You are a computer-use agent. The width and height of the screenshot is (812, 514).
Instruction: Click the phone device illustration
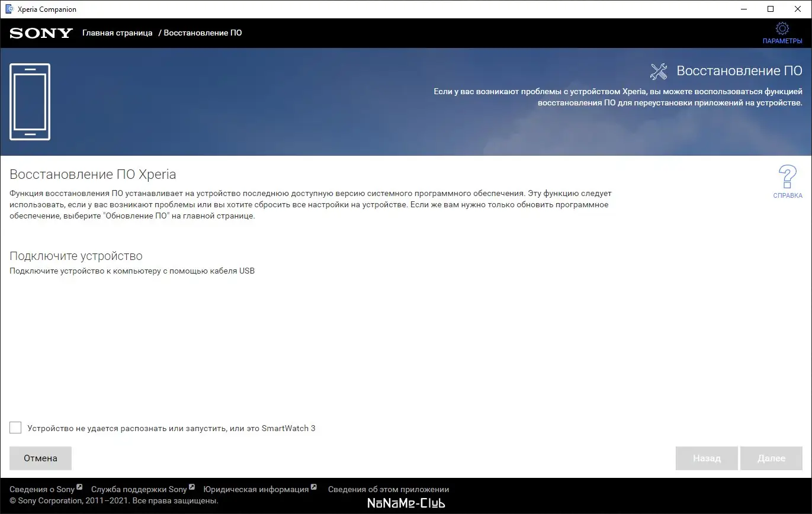click(x=30, y=102)
